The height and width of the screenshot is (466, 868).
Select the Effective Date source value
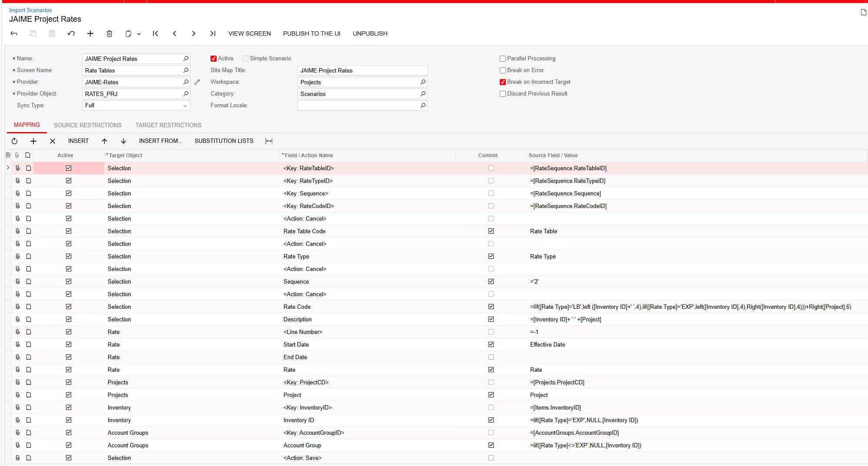pyautogui.click(x=697, y=345)
